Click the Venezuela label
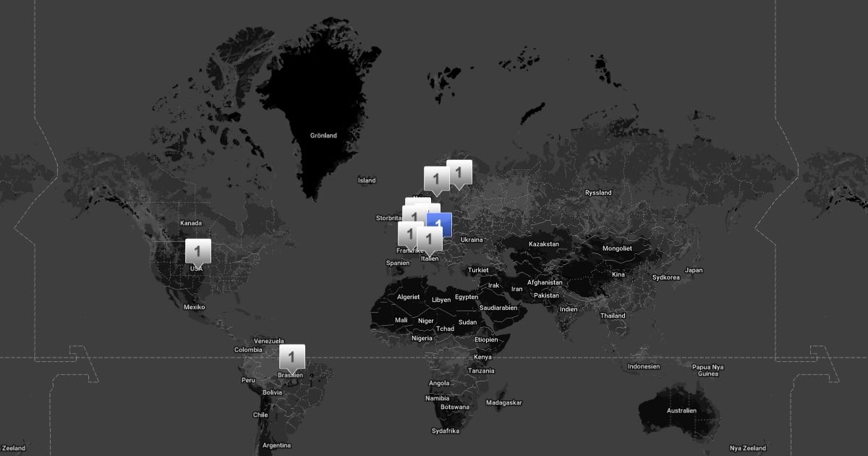Screen dimensions: 868x456 [x=269, y=341]
